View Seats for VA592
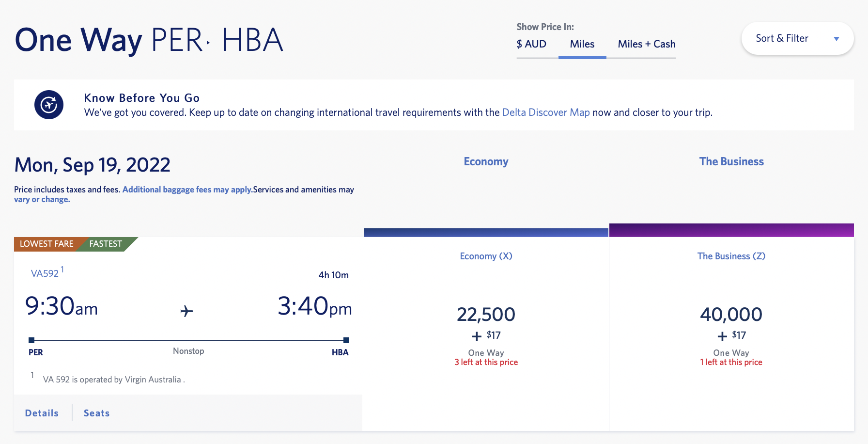Screen dimensions: 868x444 [x=97, y=413]
